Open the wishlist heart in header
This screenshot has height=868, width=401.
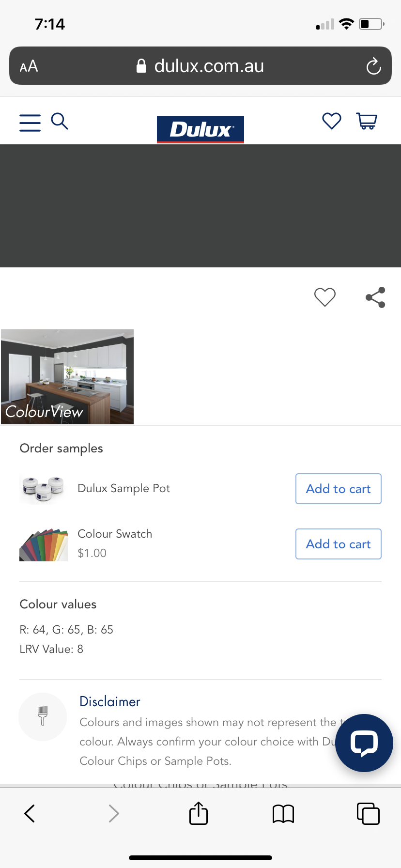[x=332, y=121]
